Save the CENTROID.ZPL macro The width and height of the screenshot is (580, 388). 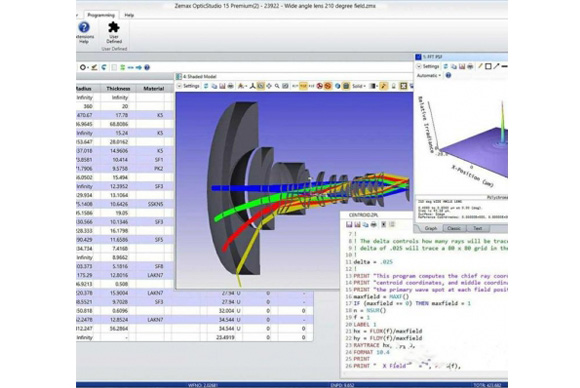click(x=349, y=225)
